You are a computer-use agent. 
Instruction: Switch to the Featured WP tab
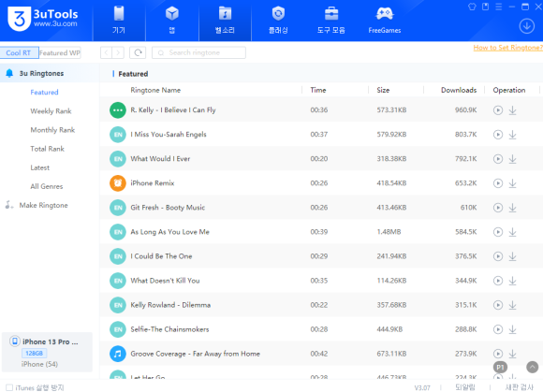click(x=60, y=53)
